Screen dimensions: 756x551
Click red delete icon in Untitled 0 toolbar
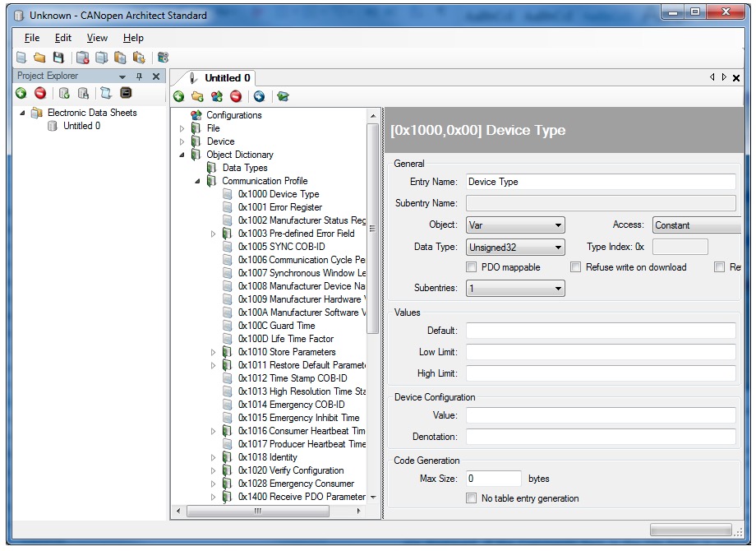[235, 97]
